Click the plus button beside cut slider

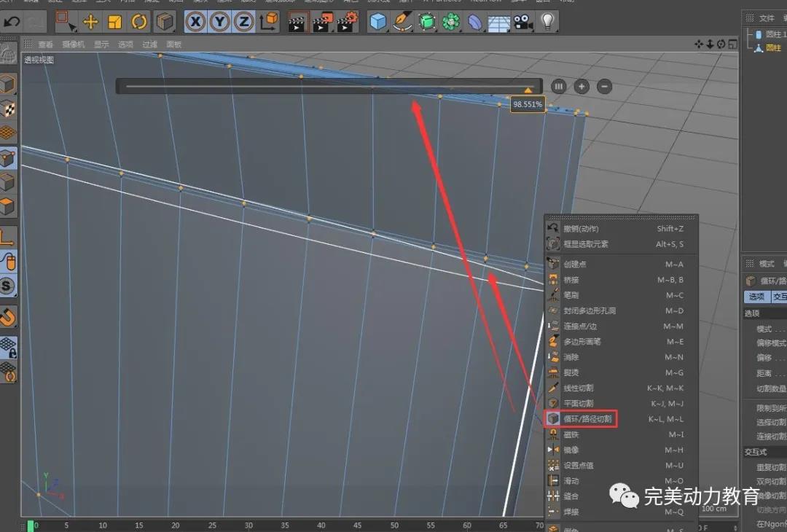pyautogui.click(x=582, y=86)
